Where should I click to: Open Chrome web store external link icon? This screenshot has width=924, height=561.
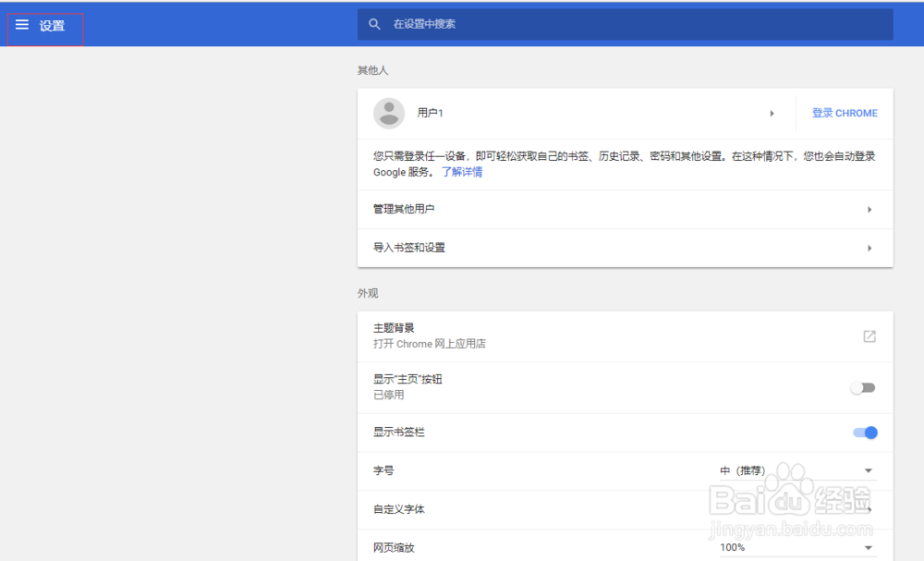(x=869, y=336)
